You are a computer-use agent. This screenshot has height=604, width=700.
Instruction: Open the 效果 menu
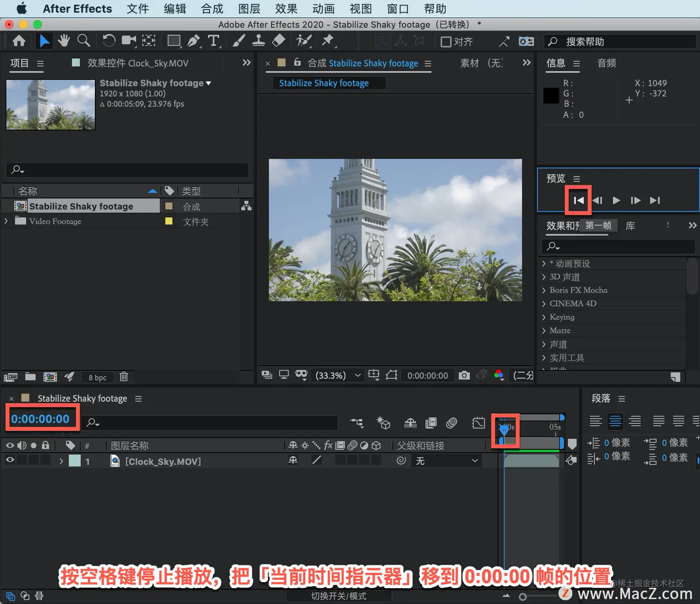pyautogui.click(x=286, y=9)
